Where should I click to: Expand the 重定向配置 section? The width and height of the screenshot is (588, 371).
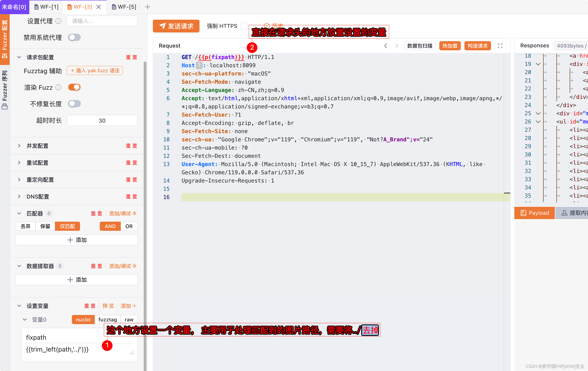19,180
